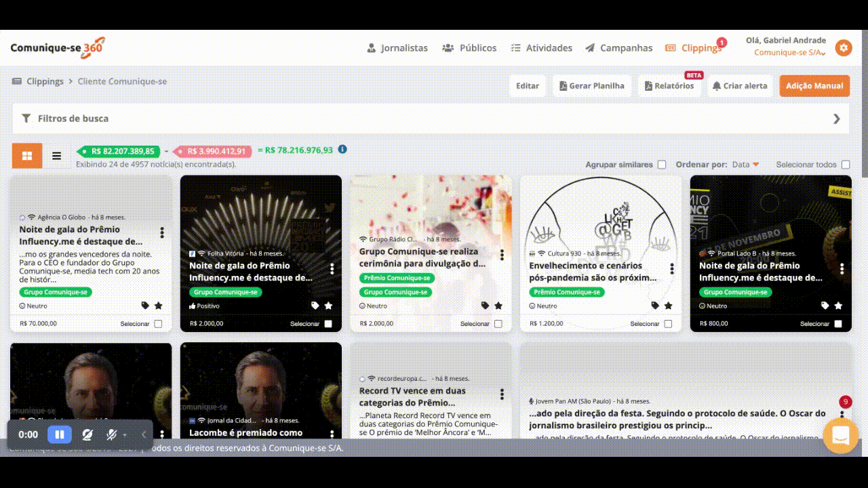868x488 pixels.
Task: Expand the Filtros de busca panel
Action: (431, 119)
